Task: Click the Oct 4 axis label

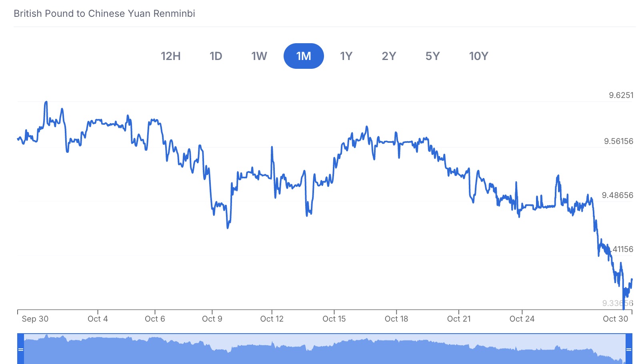Action: click(98, 319)
